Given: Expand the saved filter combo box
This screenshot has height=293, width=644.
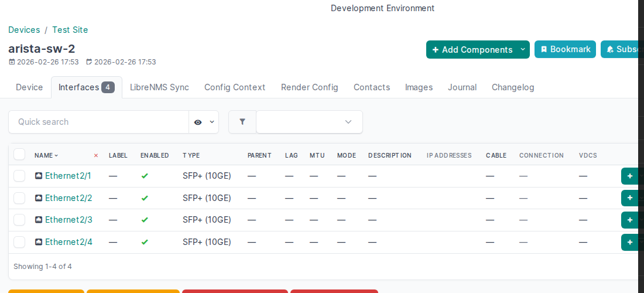Looking at the screenshot, I should (x=309, y=122).
